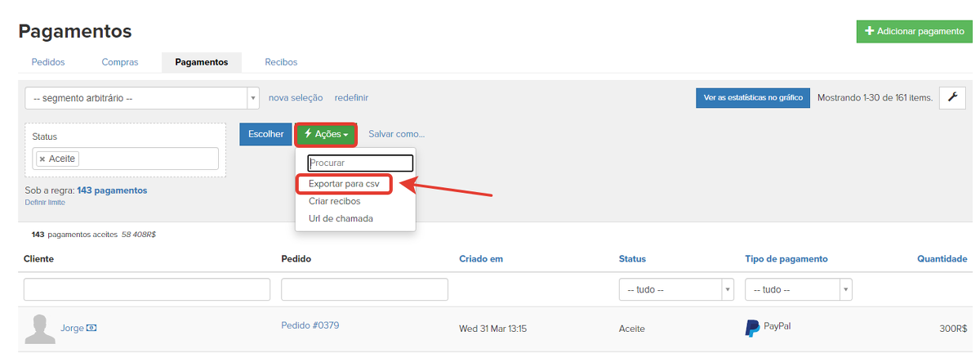Open the Status filter dropdown
Viewport: 980px width, 358px height.
tap(726, 289)
